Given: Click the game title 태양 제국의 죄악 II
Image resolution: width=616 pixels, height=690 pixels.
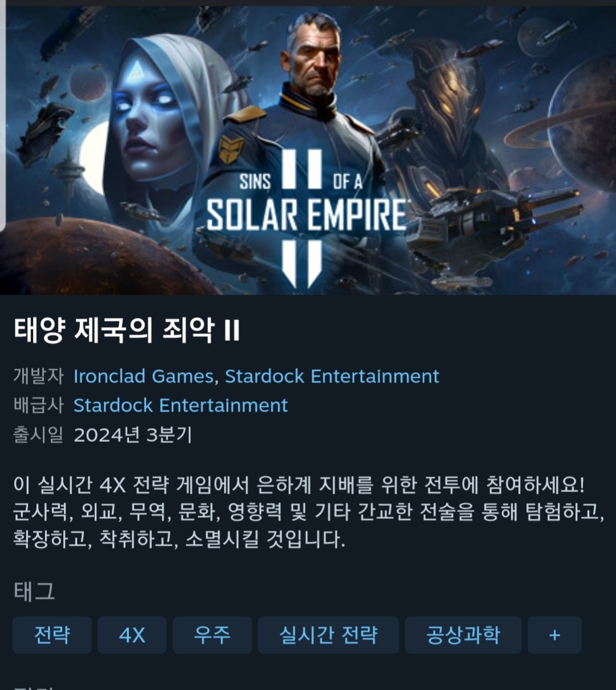Looking at the screenshot, I should coord(127,331).
